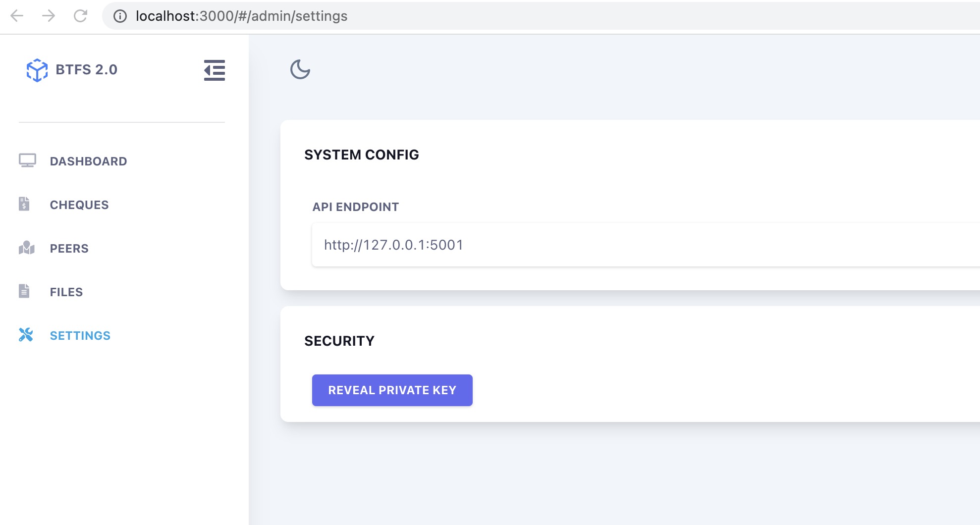
Task: Click the Dashboard monitor icon
Action: (x=27, y=160)
